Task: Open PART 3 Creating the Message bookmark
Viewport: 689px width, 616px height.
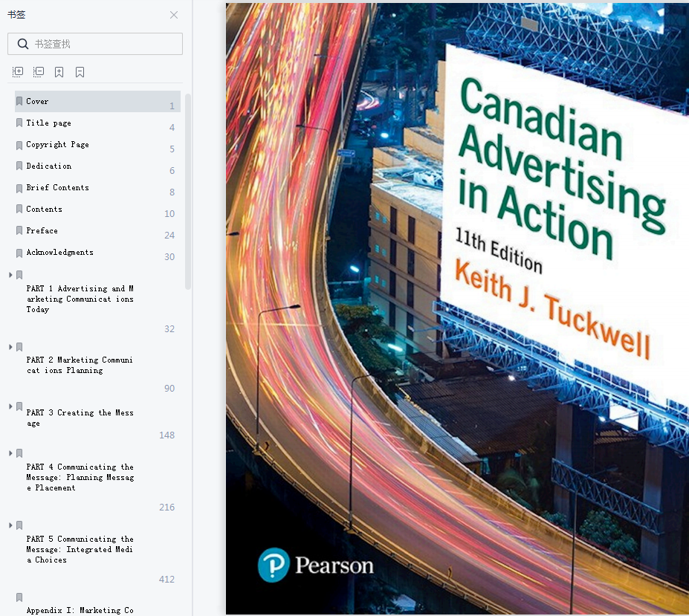Action: coord(80,418)
